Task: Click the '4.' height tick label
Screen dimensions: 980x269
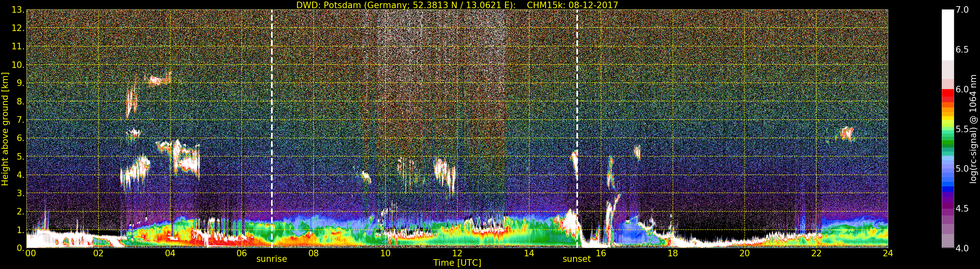Action: tap(20, 175)
